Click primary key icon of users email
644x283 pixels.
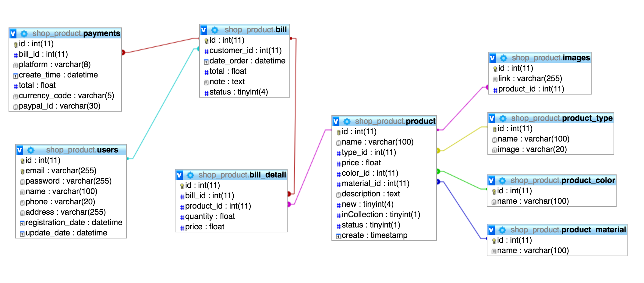coord(22,171)
